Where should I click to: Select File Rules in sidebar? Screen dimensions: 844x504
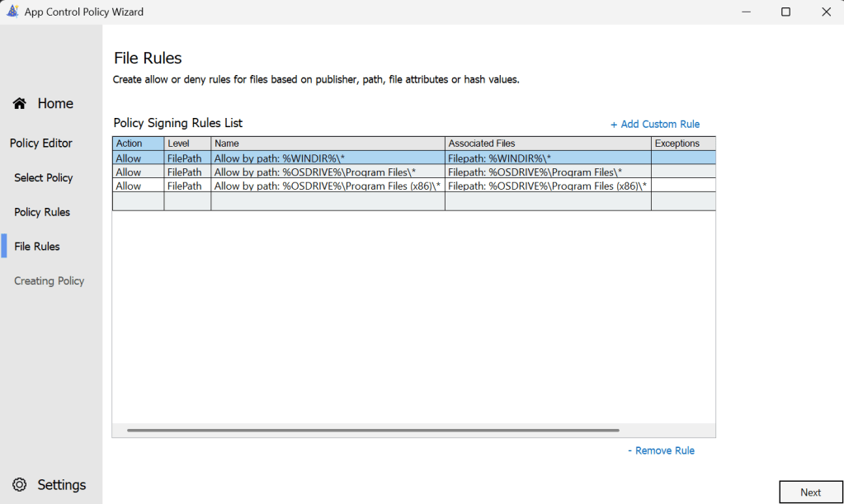pyautogui.click(x=37, y=247)
